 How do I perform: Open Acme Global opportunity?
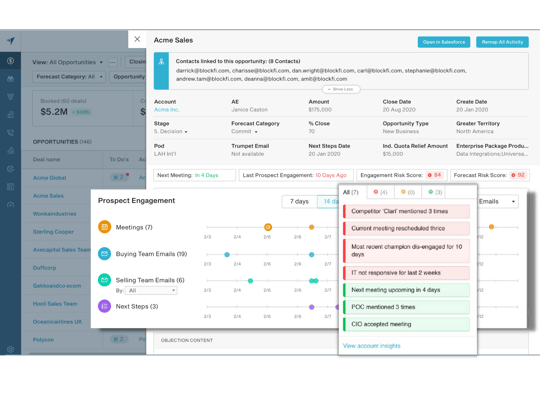[50, 178]
